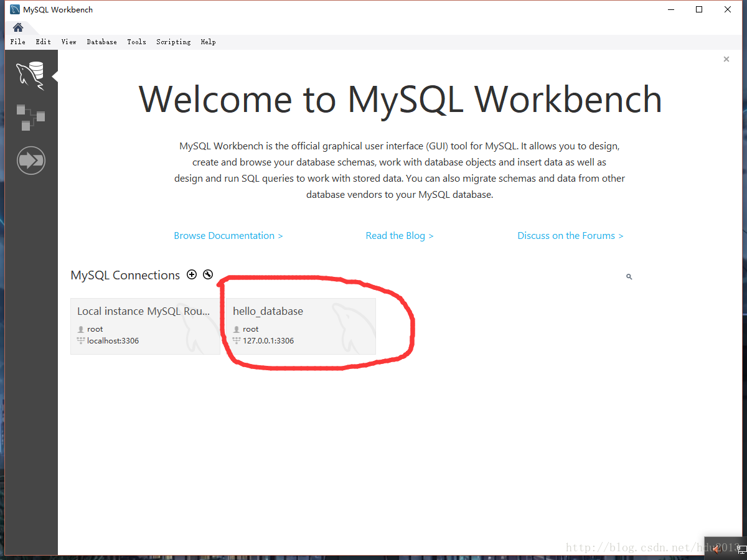Click the Discuss on the Forums link

click(570, 236)
